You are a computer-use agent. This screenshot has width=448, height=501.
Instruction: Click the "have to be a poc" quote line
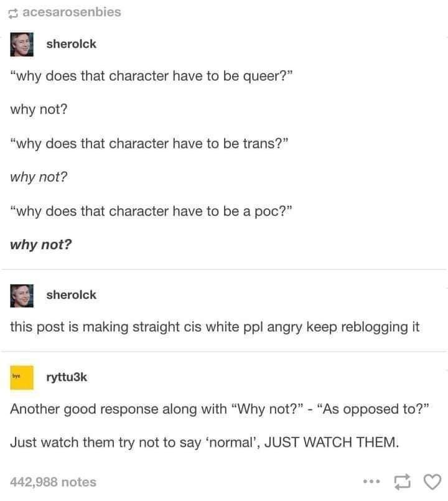(151, 212)
